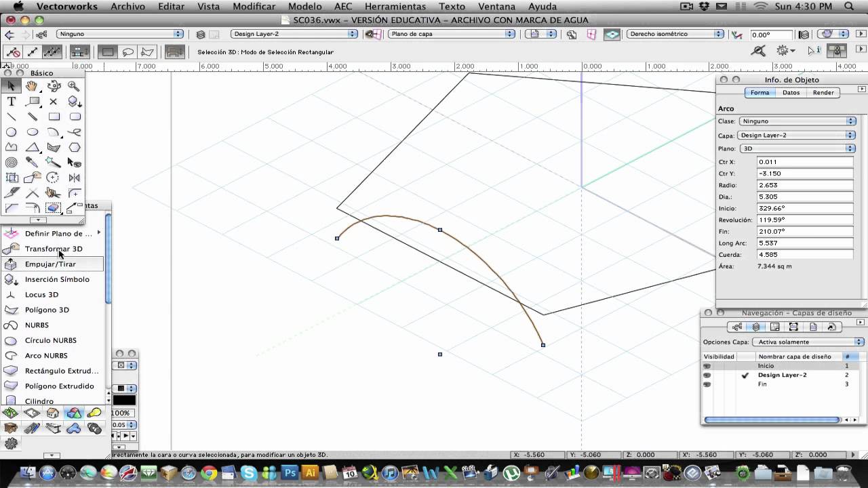Open the Herramientas menu
The width and height of the screenshot is (868, 488).
395,6
